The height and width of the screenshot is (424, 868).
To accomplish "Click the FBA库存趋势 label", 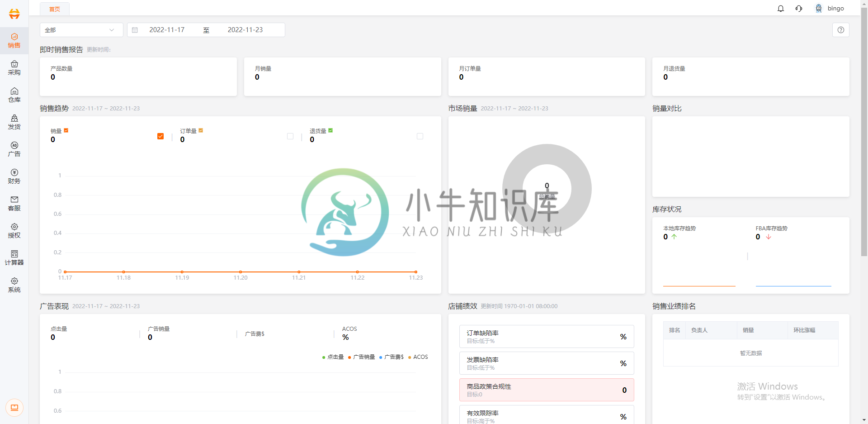I will [772, 229].
